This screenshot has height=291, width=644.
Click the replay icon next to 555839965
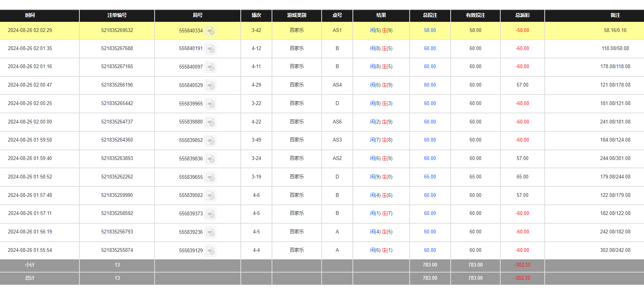point(210,104)
